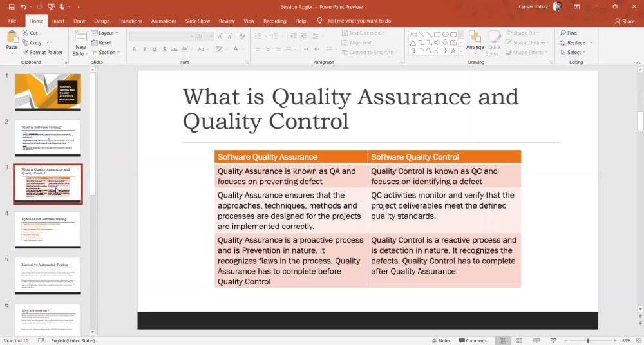Toggle Underline formatting
This screenshot has height=345, width=644.
point(155,50)
